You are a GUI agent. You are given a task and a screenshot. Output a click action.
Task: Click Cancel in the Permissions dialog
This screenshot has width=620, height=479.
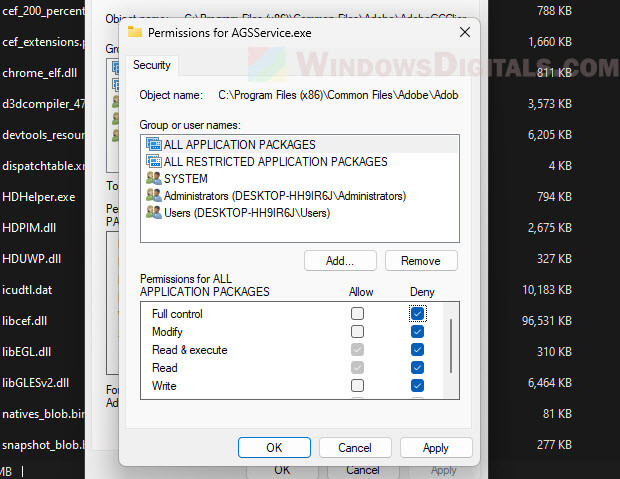pyautogui.click(x=355, y=447)
